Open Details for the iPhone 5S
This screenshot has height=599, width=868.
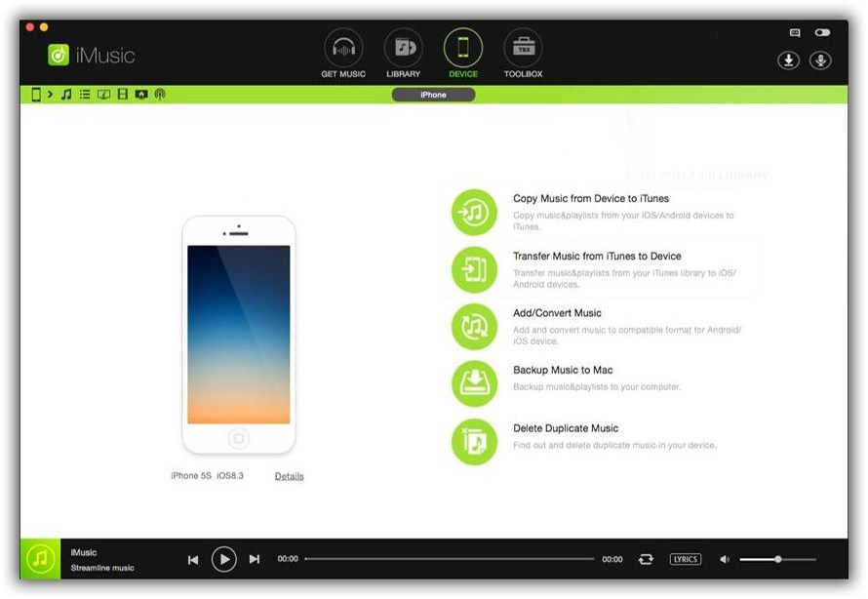tap(289, 476)
